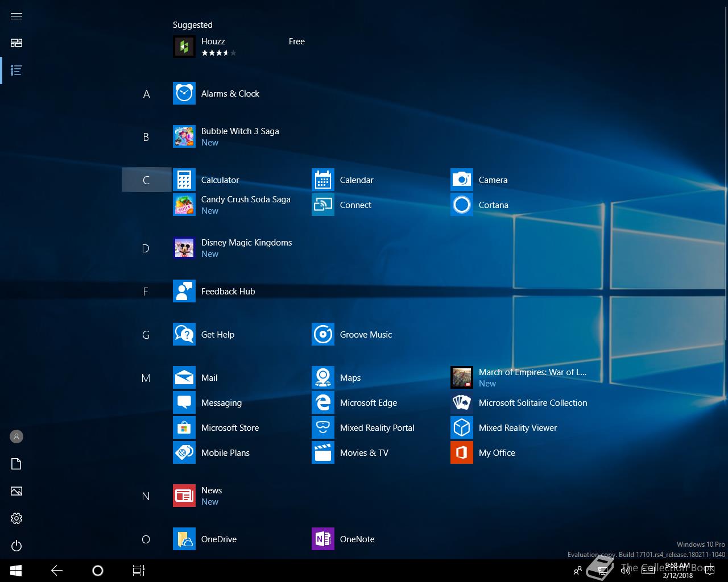Image resolution: width=728 pixels, height=582 pixels.
Task: Click the letter B group header
Action: (146, 137)
